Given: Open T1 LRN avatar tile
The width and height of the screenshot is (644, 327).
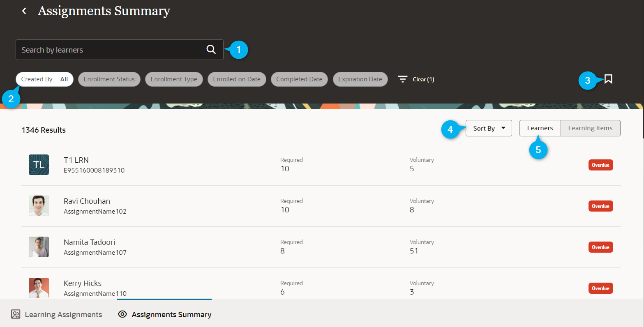Looking at the screenshot, I should pos(39,165).
